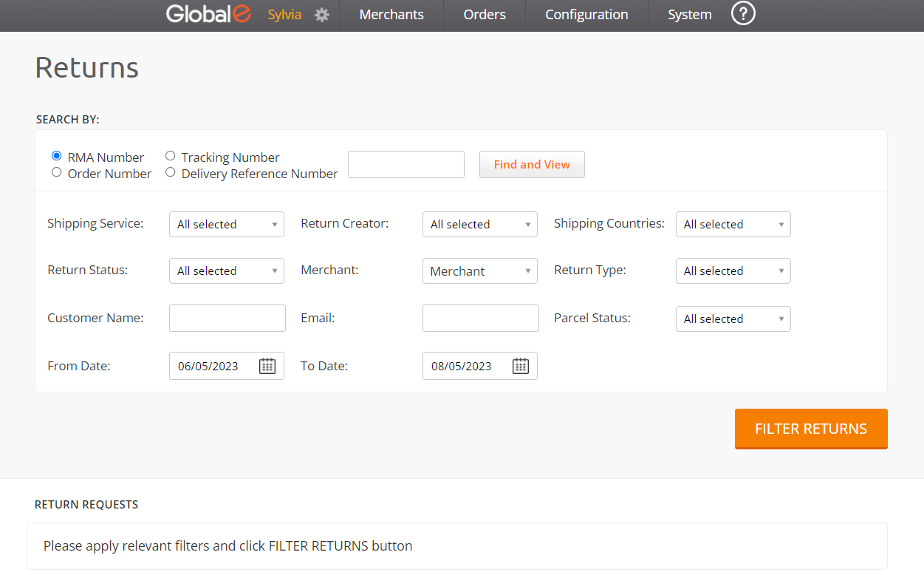Focus the Email input field
Screen dimensions: 924x575
click(x=480, y=319)
